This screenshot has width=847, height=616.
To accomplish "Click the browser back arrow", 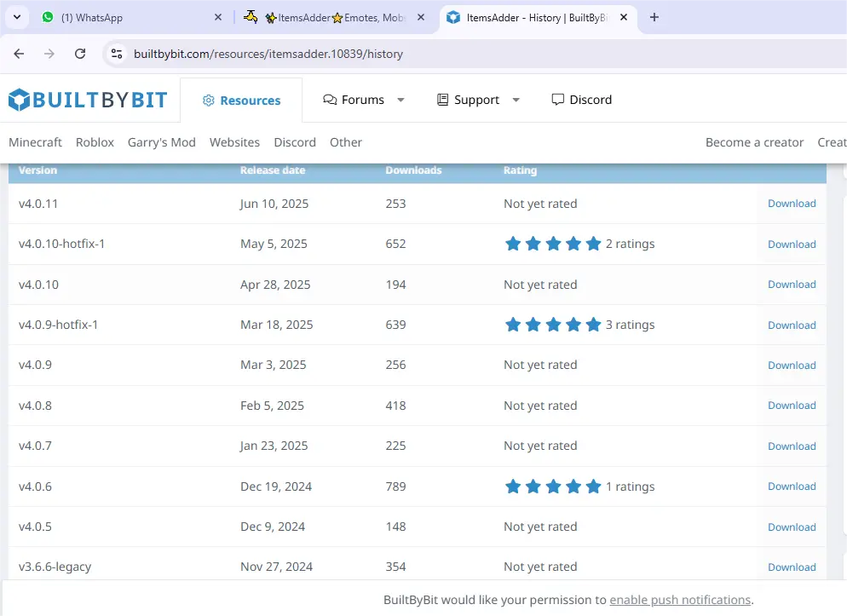I will pyautogui.click(x=19, y=54).
